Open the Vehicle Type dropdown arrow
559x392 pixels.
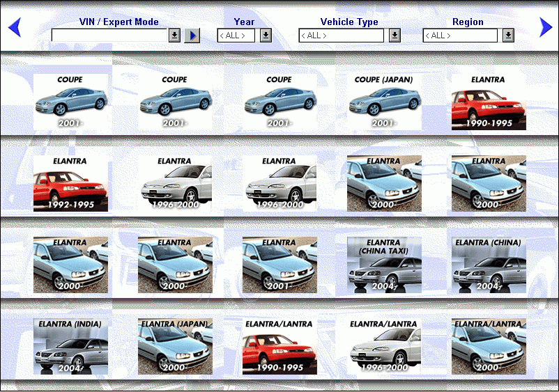click(395, 36)
